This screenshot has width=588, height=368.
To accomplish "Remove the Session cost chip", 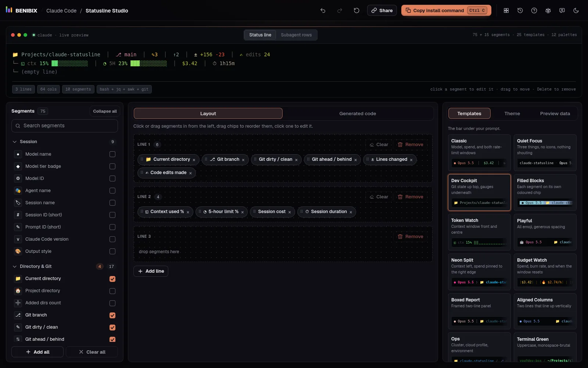I will pos(290,212).
